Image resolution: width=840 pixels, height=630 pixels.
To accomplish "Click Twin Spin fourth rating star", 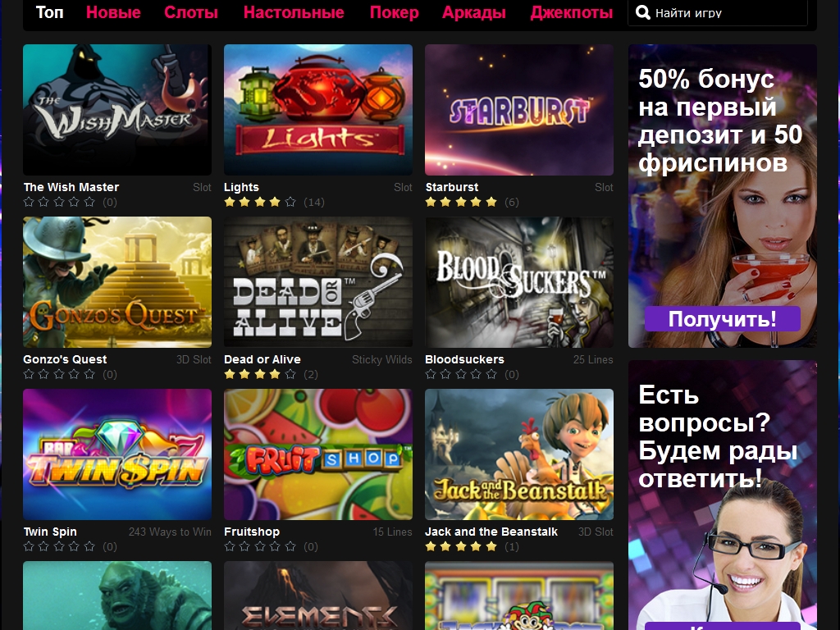I will click(x=75, y=546).
